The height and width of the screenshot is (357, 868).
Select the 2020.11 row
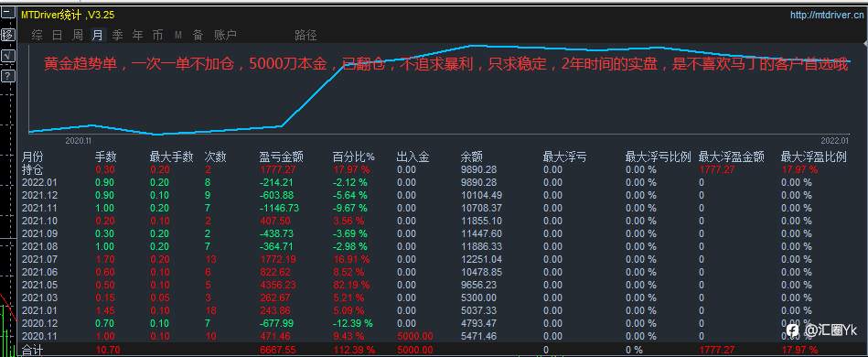pyautogui.click(x=434, y=336)
